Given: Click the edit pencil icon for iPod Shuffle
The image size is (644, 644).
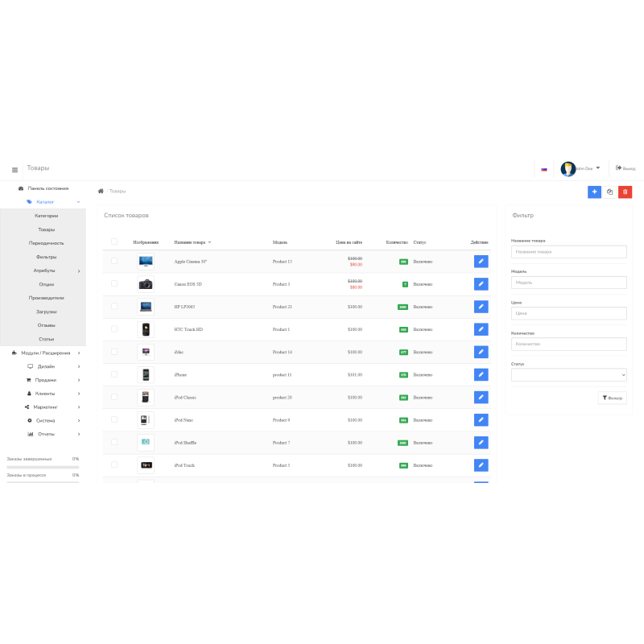Looking at the screenshot, I should coord(481,442).
